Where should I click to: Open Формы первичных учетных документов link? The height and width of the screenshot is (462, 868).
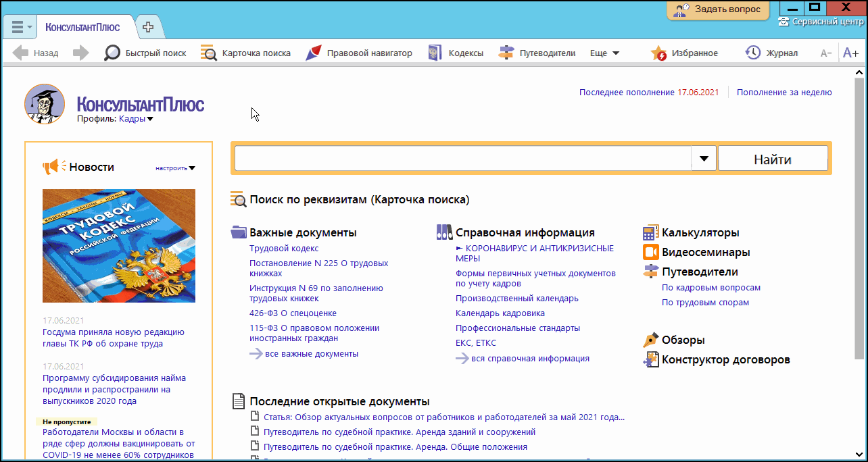[535, 278]
